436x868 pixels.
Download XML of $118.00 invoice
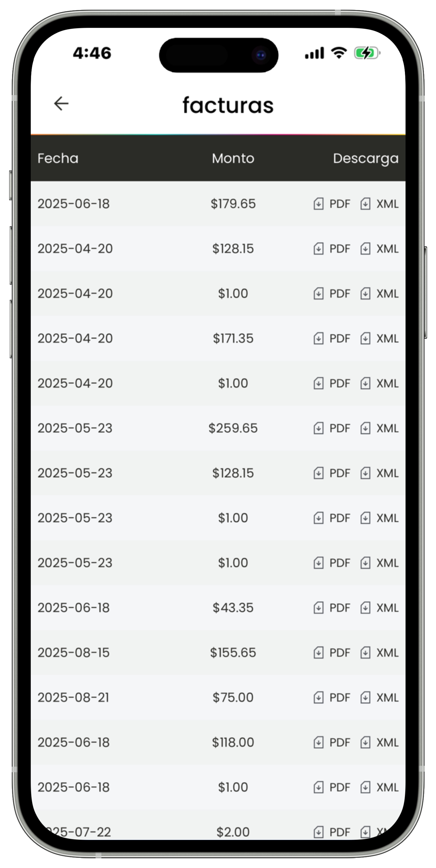[379, 742]
